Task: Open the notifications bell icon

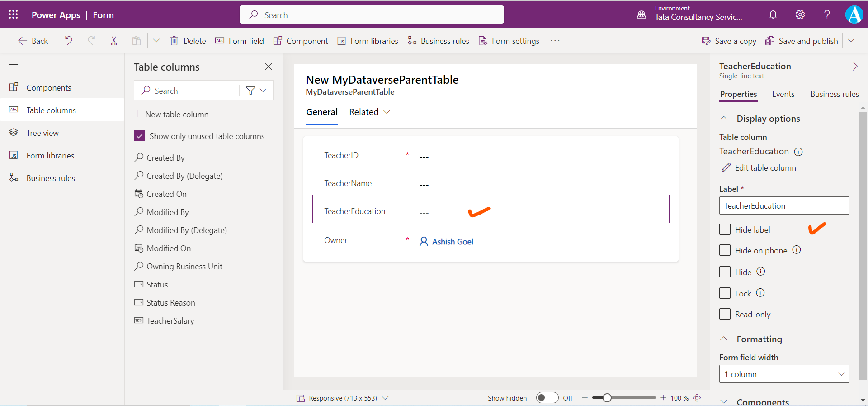Action: pyautogui.click(x=773, y=14)
